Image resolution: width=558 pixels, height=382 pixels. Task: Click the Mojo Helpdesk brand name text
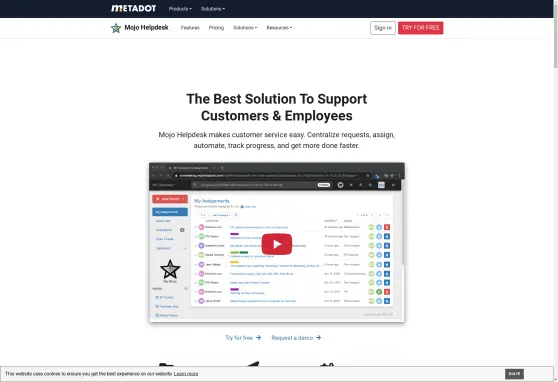(x=146, y=27)
